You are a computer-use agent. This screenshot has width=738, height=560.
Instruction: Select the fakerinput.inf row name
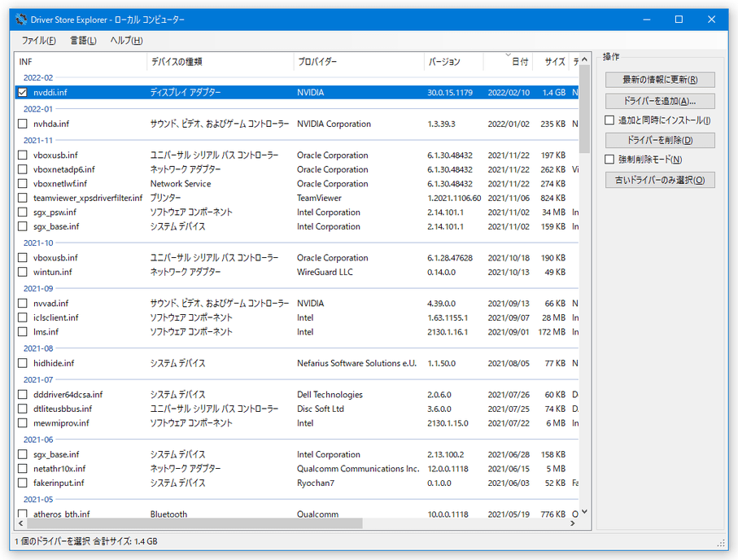coord(59,483)
